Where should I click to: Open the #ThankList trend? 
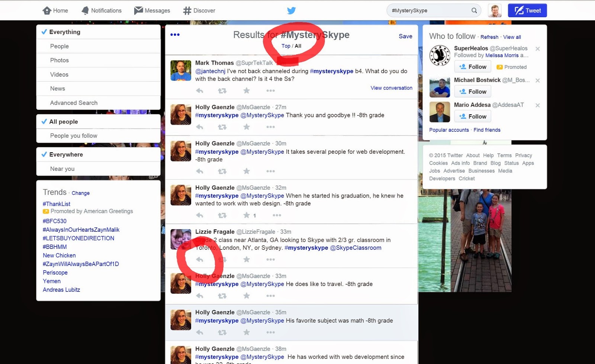[x=57, y=204]
